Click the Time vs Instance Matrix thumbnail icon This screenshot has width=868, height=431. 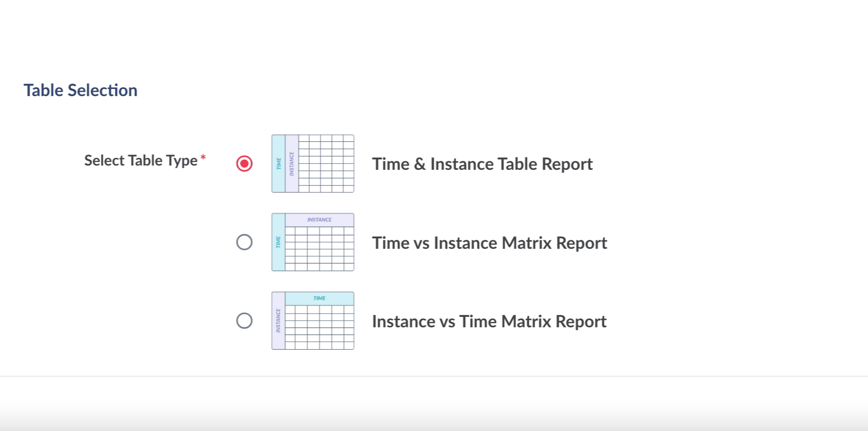pos(313,242)
